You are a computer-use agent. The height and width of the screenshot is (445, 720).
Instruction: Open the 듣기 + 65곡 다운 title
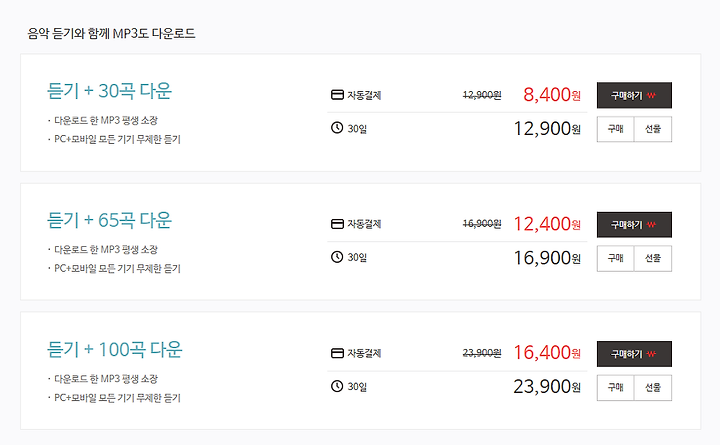pos(109,220)
